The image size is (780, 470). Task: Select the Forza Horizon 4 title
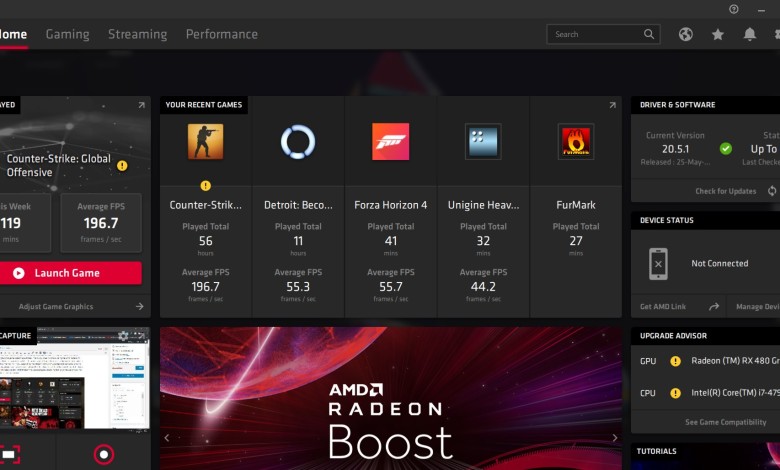(390, 205)
